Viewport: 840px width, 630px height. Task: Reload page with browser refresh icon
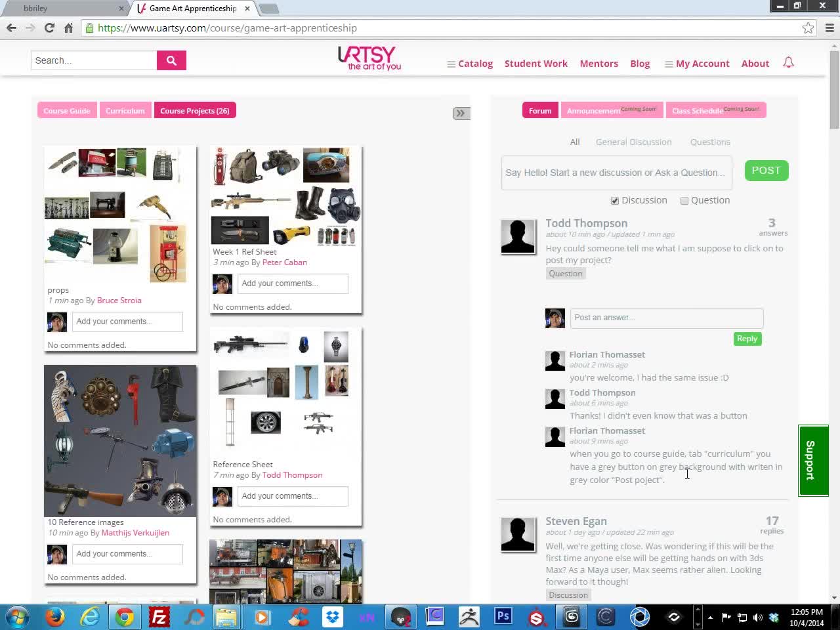(x=49, y=28)
